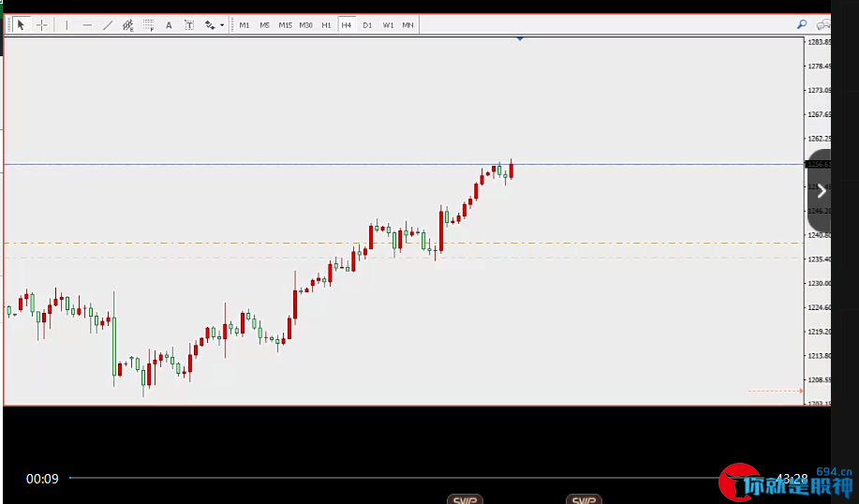Select the equidistant channel tool
Screen dimensions: 859x504
point(127,24)
